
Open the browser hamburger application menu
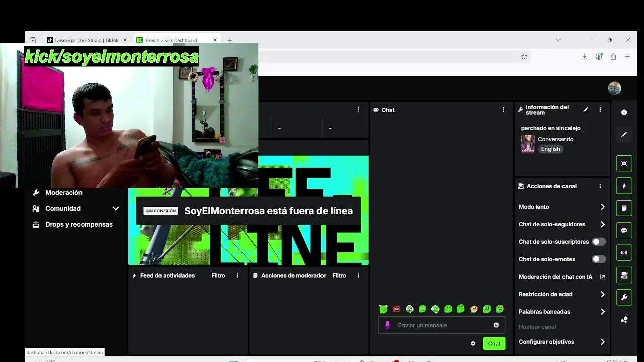[x=627, y=57]
